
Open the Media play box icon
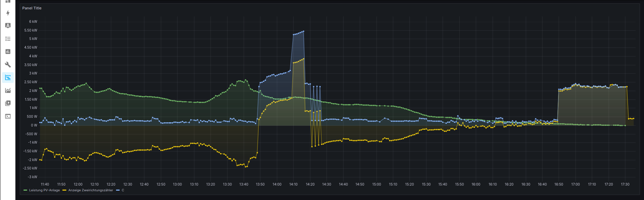point(8,103)
